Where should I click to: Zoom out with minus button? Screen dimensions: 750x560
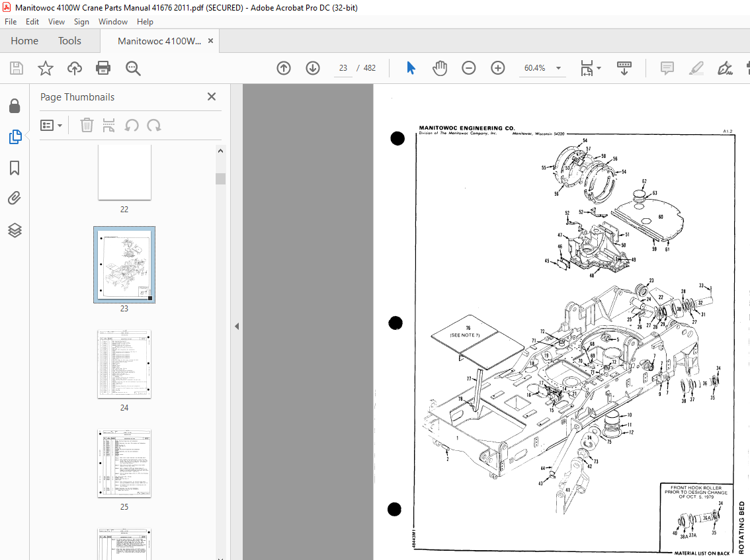tap(469, 68)
